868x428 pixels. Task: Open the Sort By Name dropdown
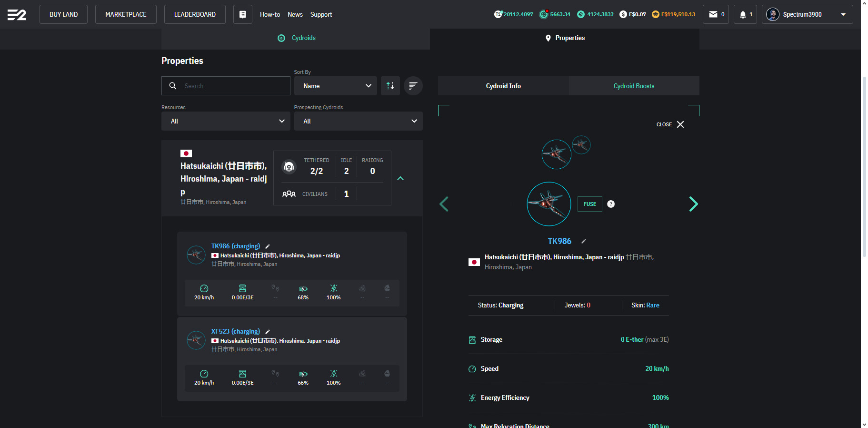point(335,86)
